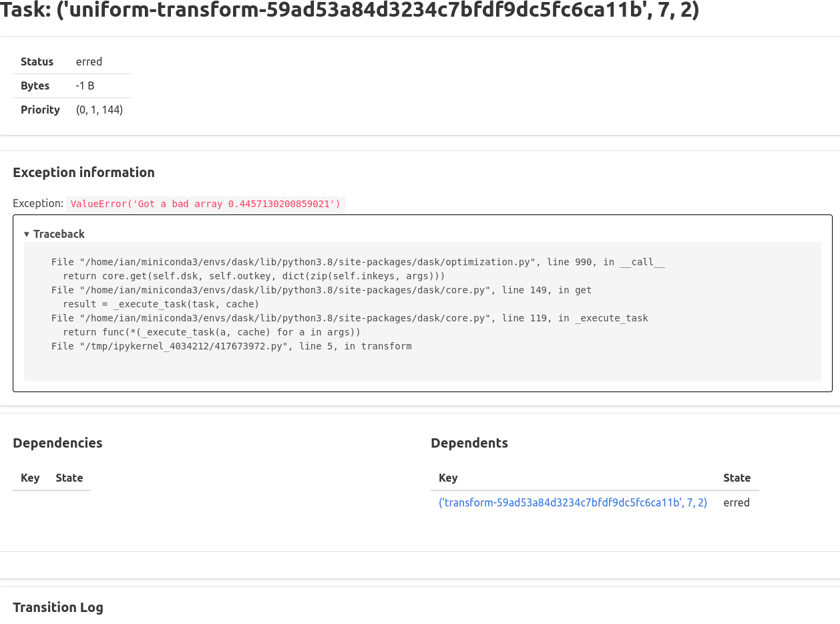Image resolution: width=840 pixels, height=624 pixels.
Task: Open the transform-59ad53a8 dependent task link
Action: [x=573, y=502]
